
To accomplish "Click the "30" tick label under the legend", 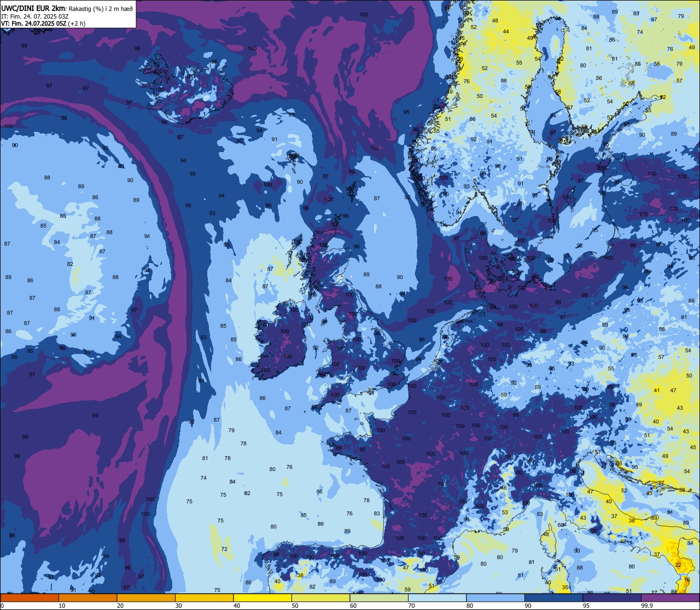I will 178,606.
